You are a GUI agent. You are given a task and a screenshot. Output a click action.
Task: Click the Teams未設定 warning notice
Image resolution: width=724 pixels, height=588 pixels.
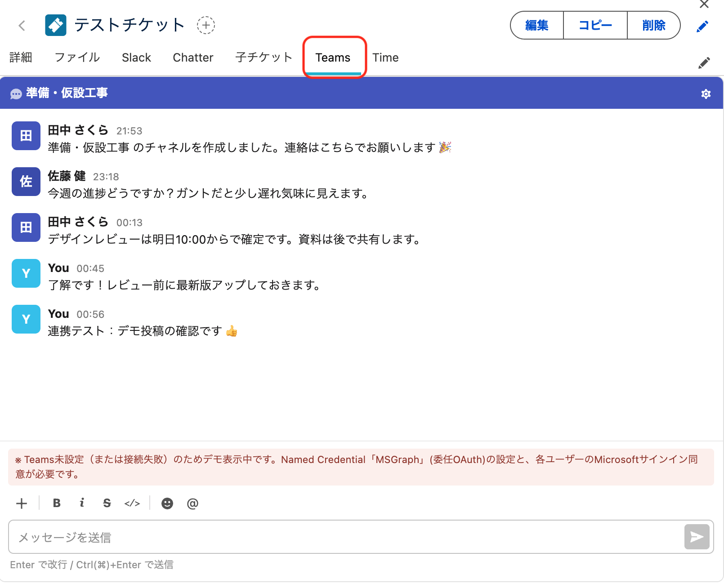361,467
